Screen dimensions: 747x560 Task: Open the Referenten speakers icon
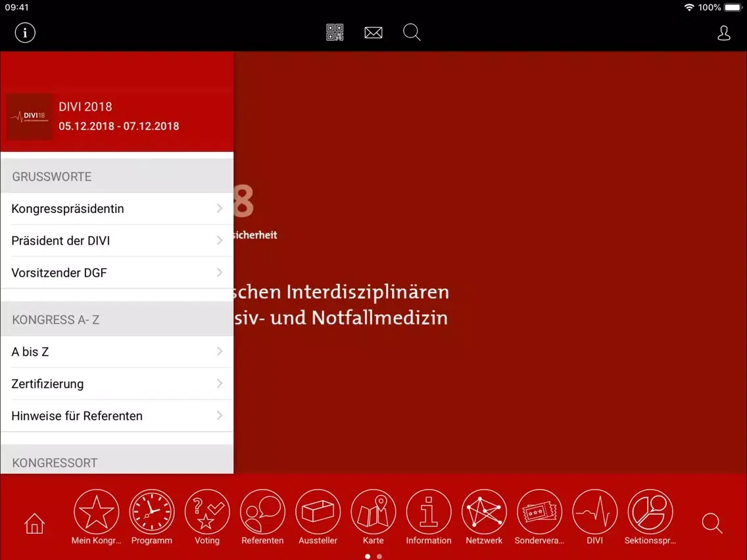(x=262, y=512)
